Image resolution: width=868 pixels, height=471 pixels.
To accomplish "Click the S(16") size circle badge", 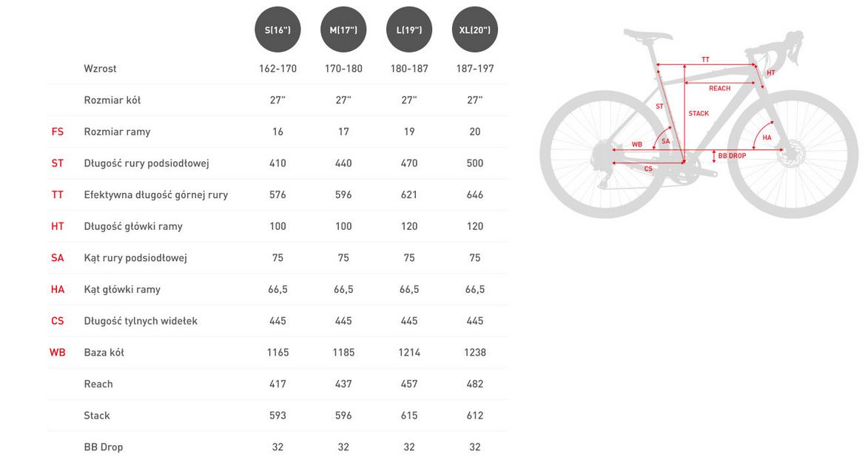I will 277,30.
